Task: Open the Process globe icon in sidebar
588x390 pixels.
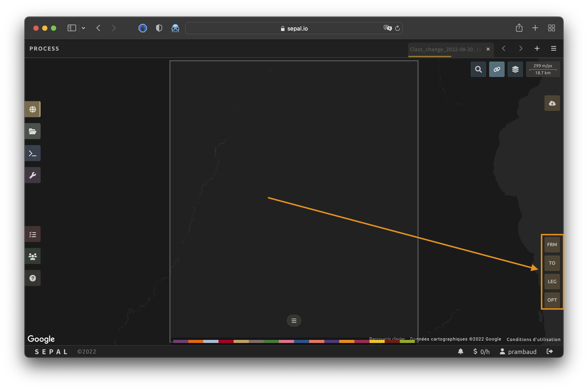Action: pos(32,109)
